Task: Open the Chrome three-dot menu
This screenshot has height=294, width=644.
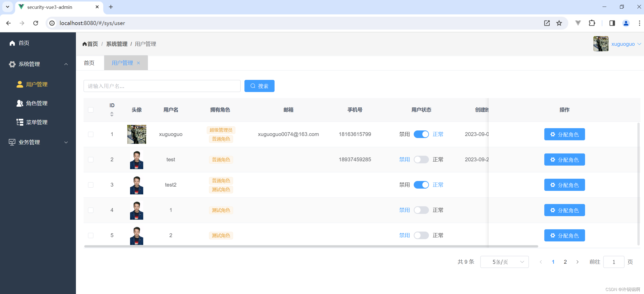Action: point(639,23)
